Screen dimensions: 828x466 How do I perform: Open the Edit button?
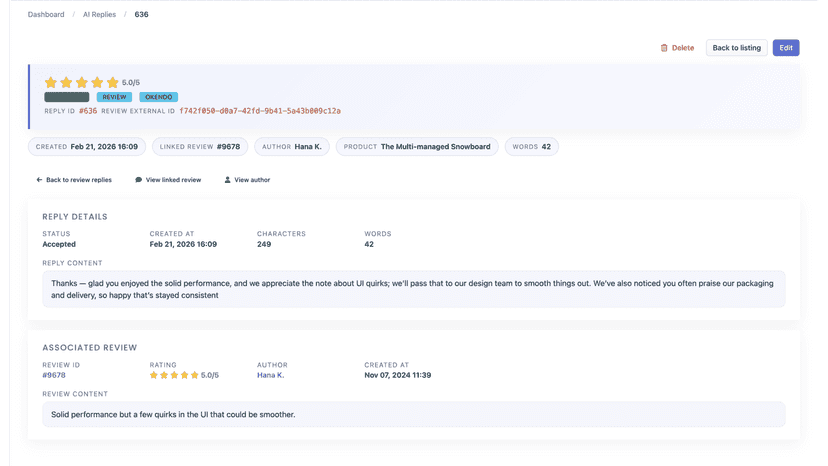click(786, 48)
